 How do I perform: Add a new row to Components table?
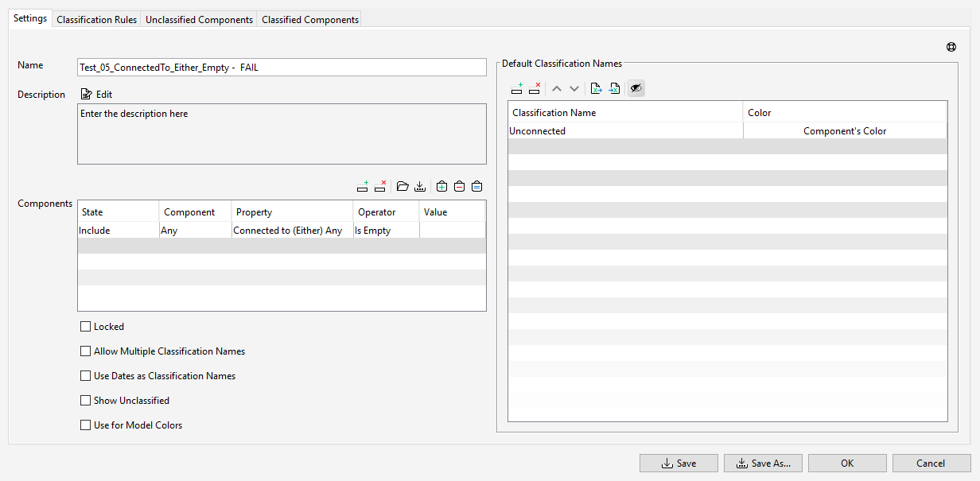(x=363, y=187)
